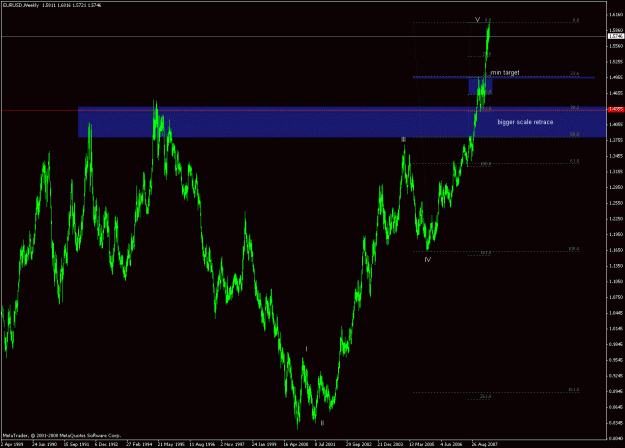Click the '2 Apr 1989' date label
This screenshot has width=625, height=448.
pyautogui.click(x=12, y=444)
